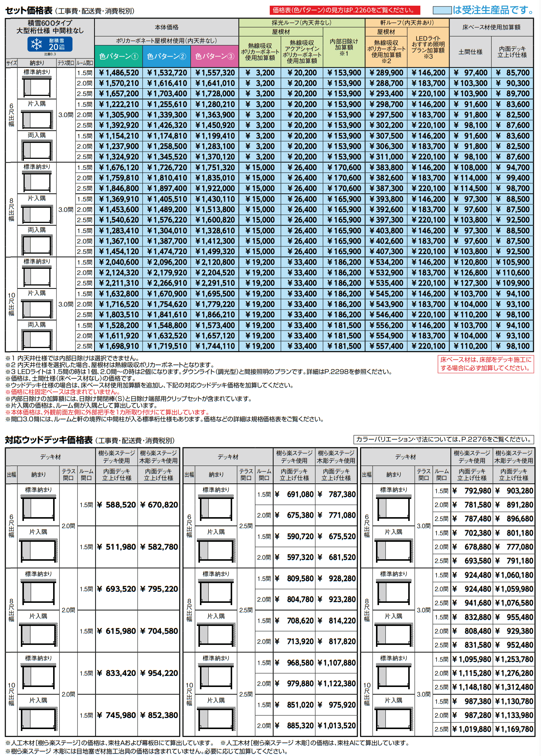
Task: Click the price cell ¥2,120,800
Action: 215,262
